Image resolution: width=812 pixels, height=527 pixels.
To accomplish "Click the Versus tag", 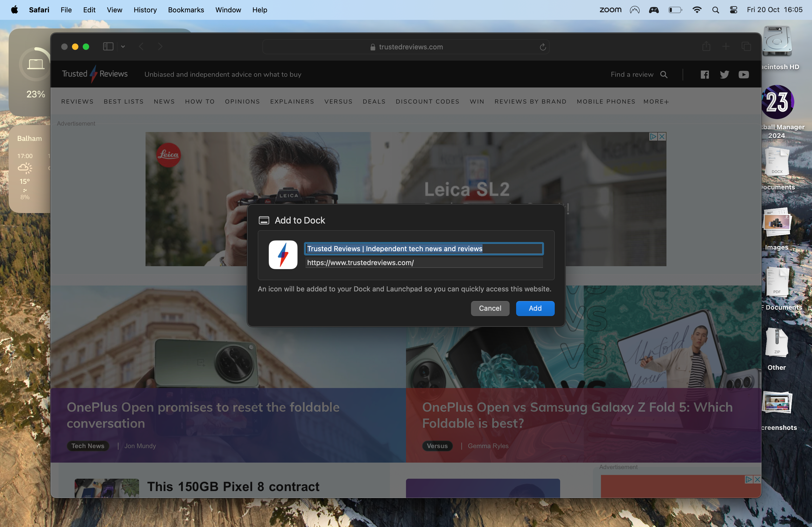I will point(437,445).
